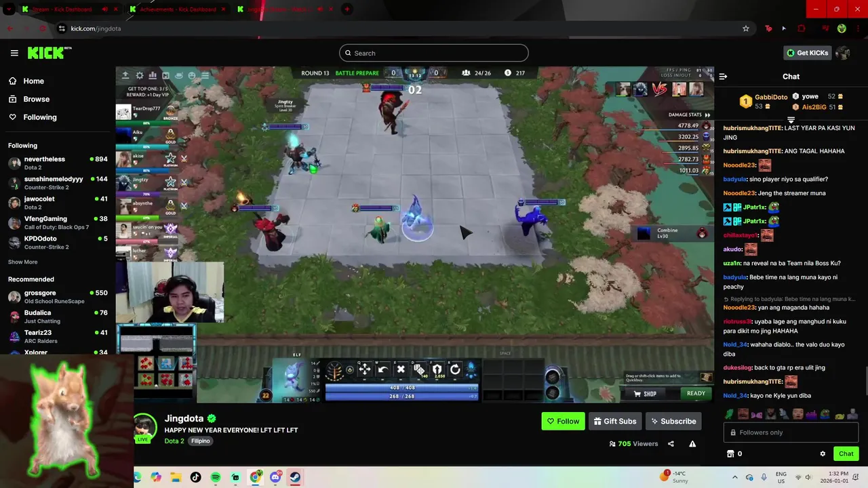
Task: Reload the page with refresh icon
Action: coord(43,28)
